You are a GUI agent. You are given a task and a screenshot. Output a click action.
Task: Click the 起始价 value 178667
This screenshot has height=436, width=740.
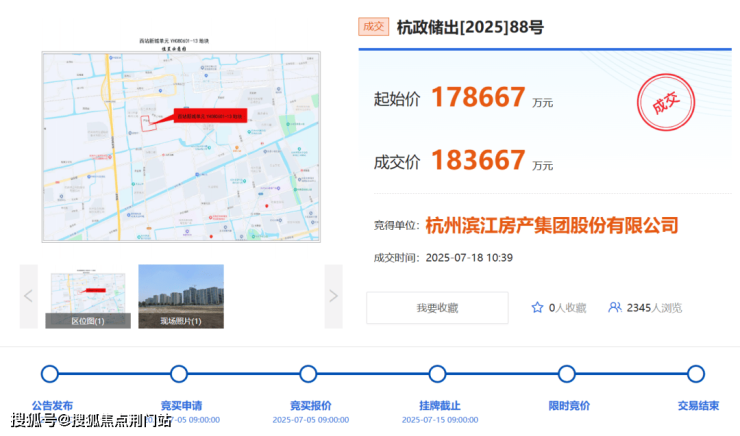coord(478,98)
